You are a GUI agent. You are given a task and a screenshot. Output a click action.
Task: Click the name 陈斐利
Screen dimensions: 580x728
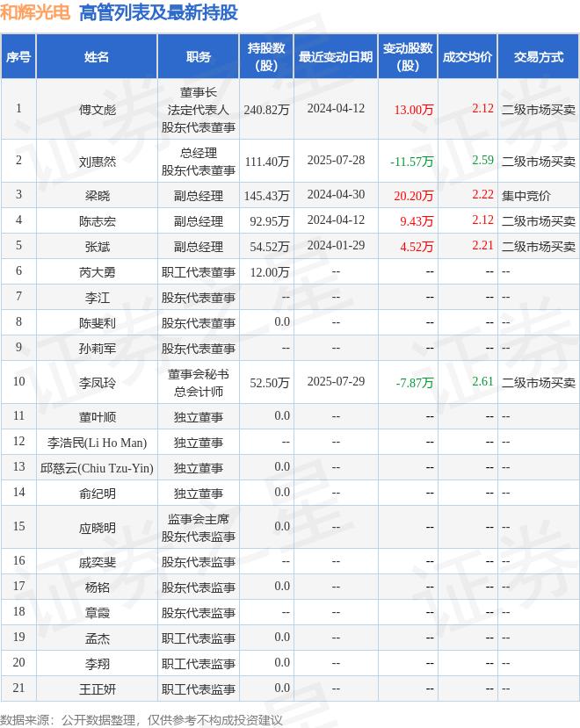tap(98, 323)
